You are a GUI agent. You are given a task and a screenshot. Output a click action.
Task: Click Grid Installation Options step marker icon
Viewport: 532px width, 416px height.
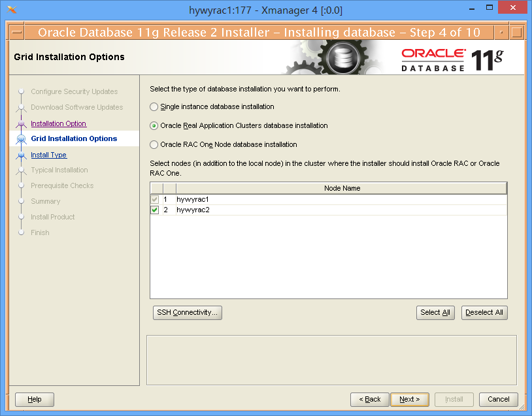coord(22,138)
